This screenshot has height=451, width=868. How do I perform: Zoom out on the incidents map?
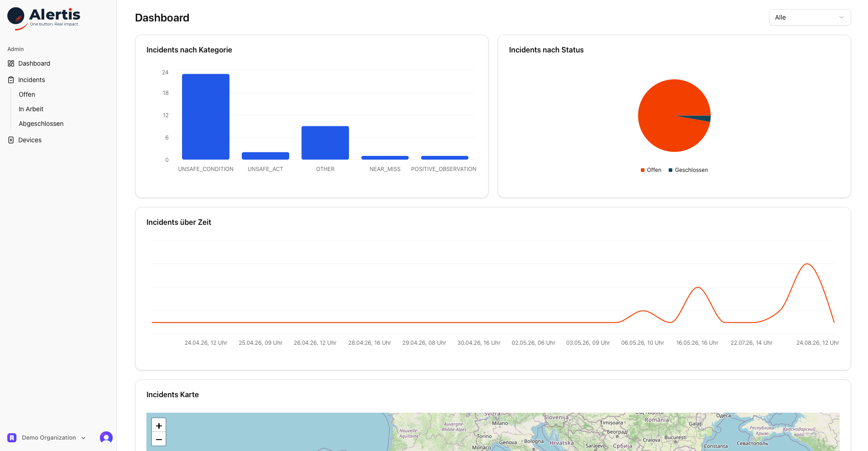(159, 439)
